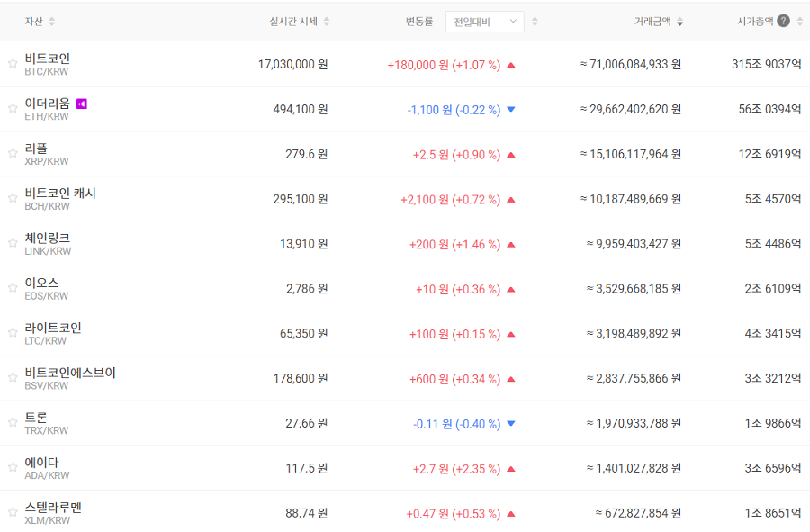Click the red up triangle for 비트코인

point(511,65)
